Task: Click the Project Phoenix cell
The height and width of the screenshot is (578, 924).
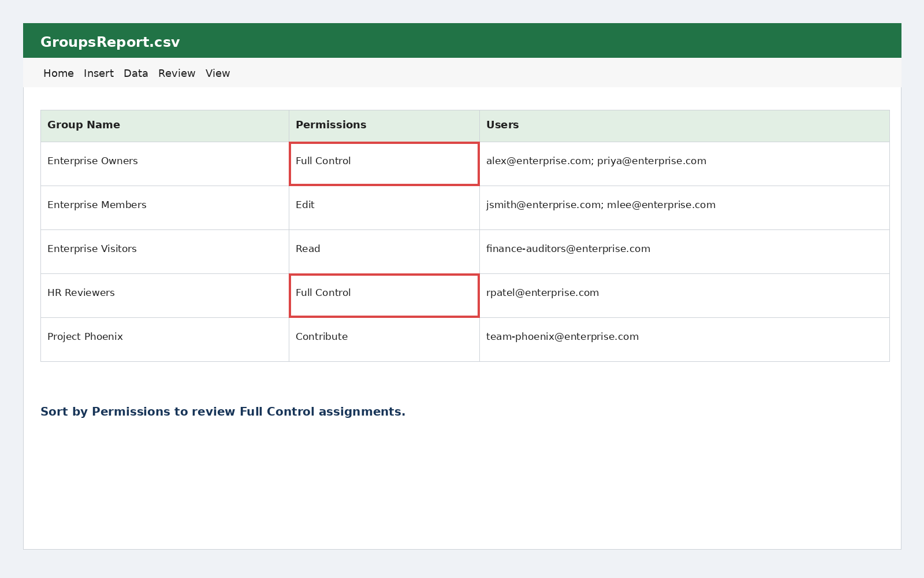Action: pos(165,339)
